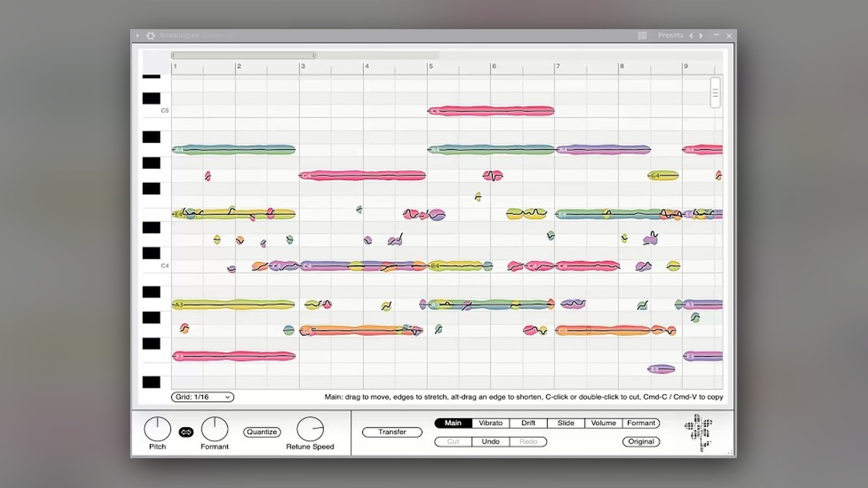Click the Cut button
Screen dimensions: 868x488
coord(453,441)
